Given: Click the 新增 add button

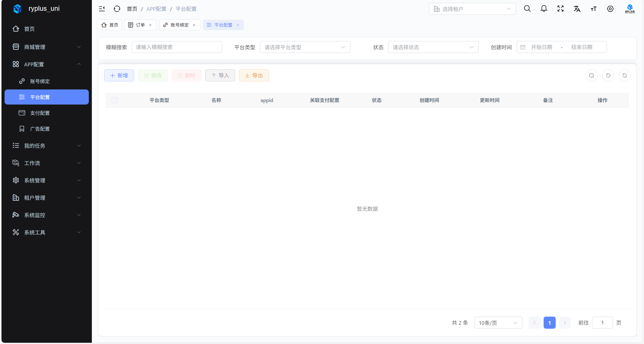Looking at the screenshot, I should (119, 75).
